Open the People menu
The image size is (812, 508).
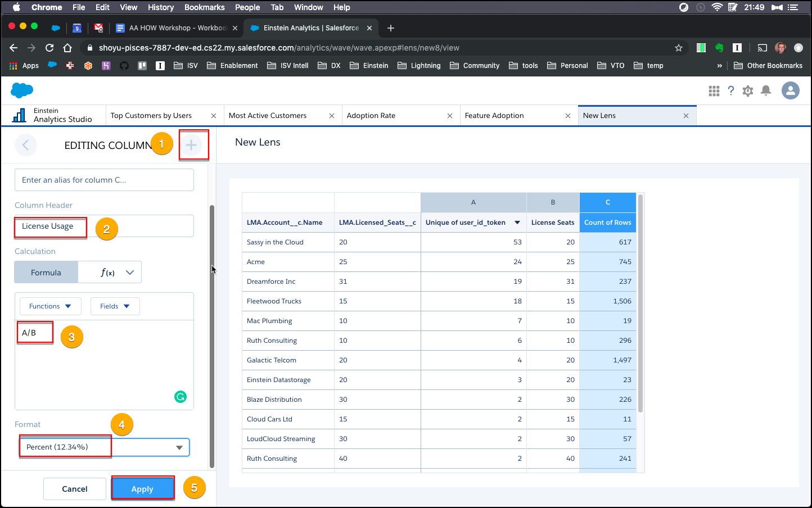(247, 7)
